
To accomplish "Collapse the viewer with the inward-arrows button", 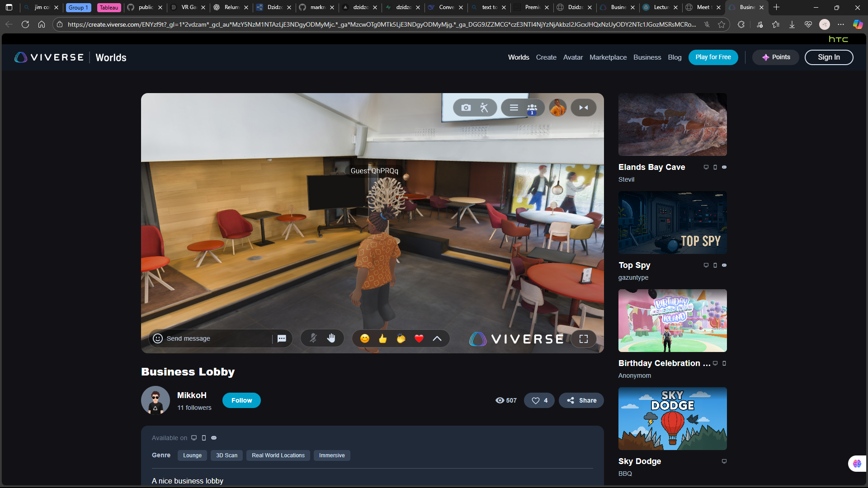I will (584, 108).
